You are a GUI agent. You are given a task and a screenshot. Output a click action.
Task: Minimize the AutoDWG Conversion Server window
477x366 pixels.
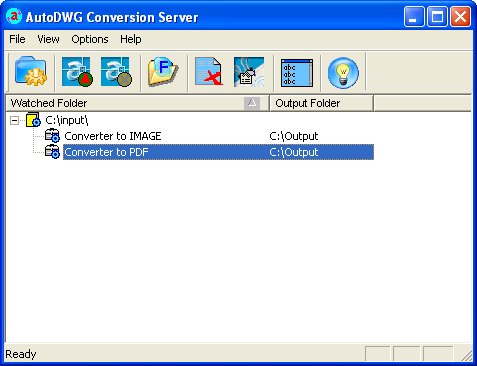pyautogui.click(x=414, y=16)
